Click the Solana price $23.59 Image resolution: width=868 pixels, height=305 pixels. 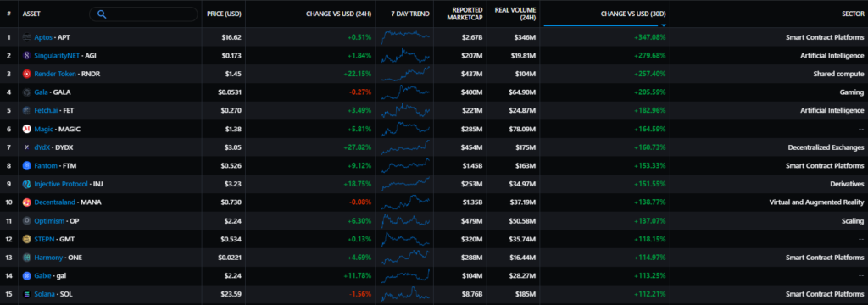tap(231, 294)
